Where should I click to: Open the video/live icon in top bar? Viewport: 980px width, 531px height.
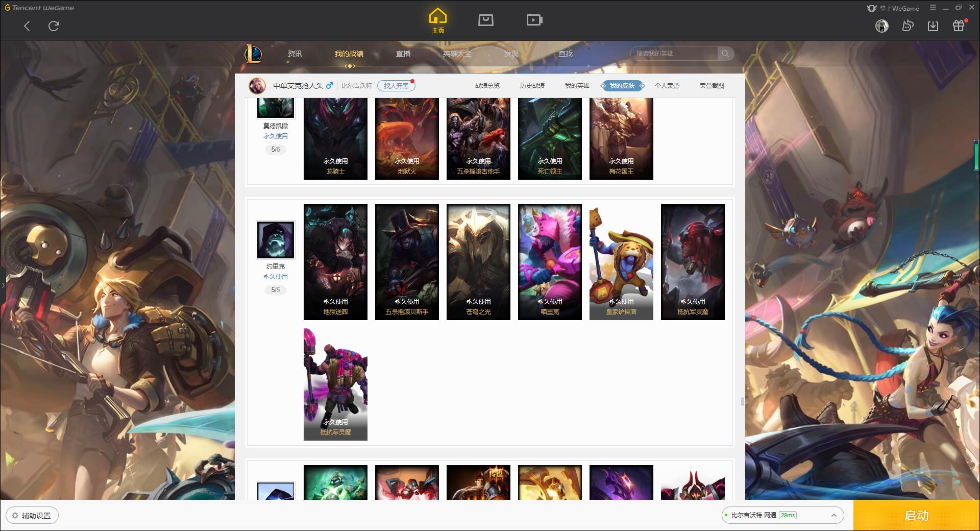(x=534, y=20)
